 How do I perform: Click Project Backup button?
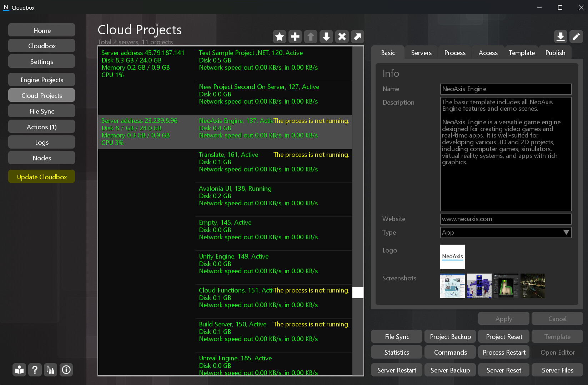(x=450, y=336)
